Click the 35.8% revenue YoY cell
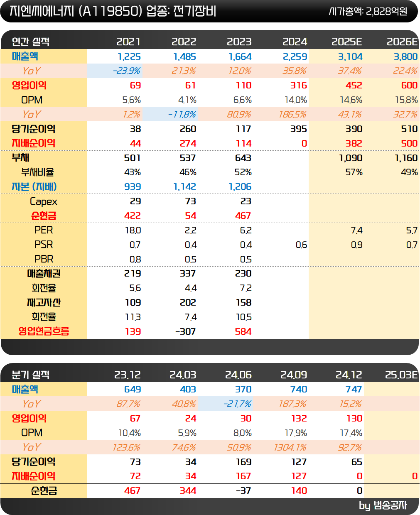Image resolution: width=420 pixels, height=515 pixels. 295,71
